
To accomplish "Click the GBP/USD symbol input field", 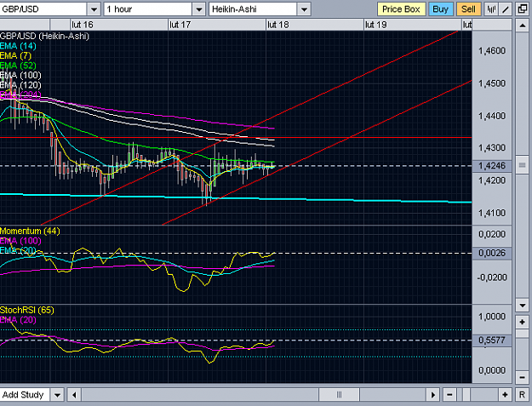I will coord(43,9).
